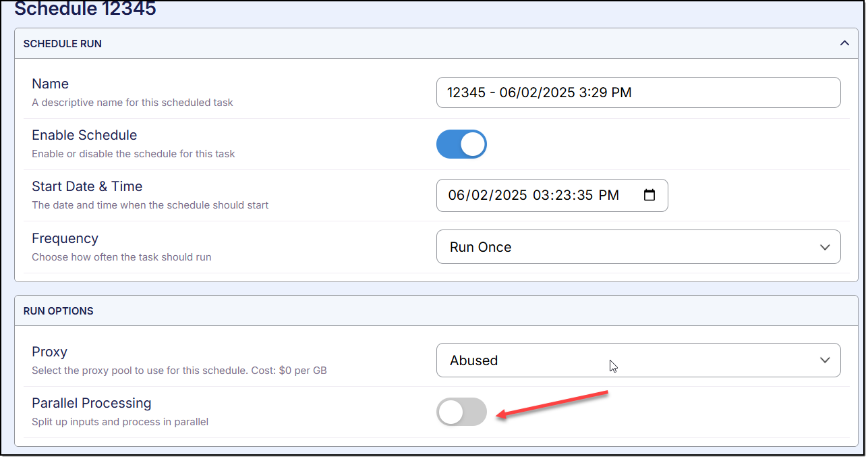This screenshot has height=459, width=868.
Task: Click the RUN OPTIONS section header
Action: pyautogui.click(x=59, y=311)
